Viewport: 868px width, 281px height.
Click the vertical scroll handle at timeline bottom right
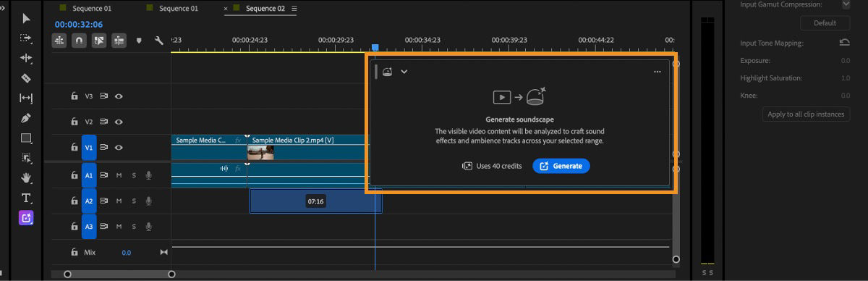[x=676, y=259]
